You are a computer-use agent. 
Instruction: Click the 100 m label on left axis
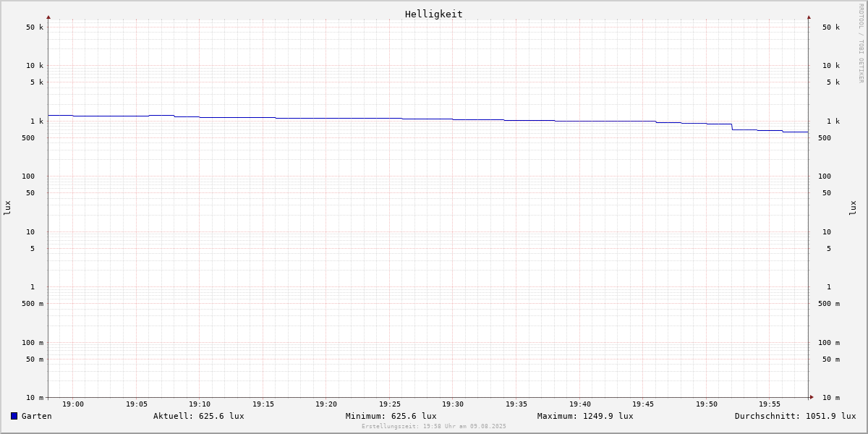tap(33, 343)
